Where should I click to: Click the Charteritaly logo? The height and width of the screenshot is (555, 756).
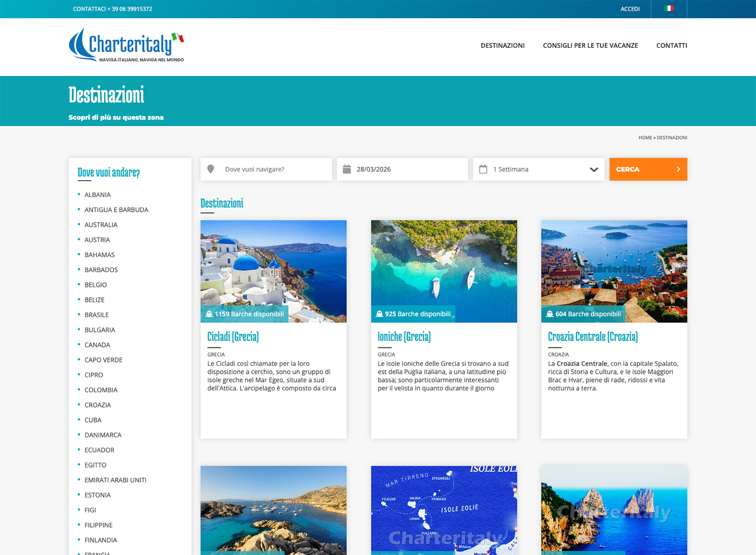pos(126,45)
